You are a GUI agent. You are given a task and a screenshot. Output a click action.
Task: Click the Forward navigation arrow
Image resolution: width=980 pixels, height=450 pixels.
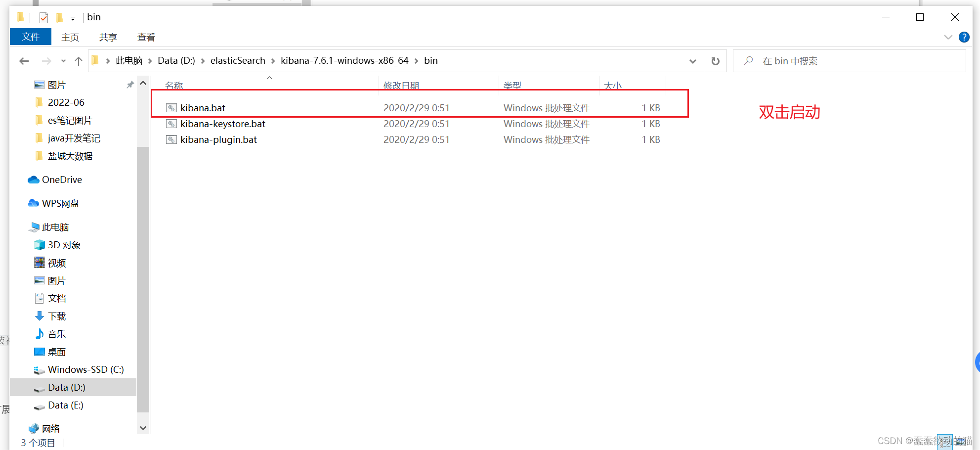tap(46, 61)
